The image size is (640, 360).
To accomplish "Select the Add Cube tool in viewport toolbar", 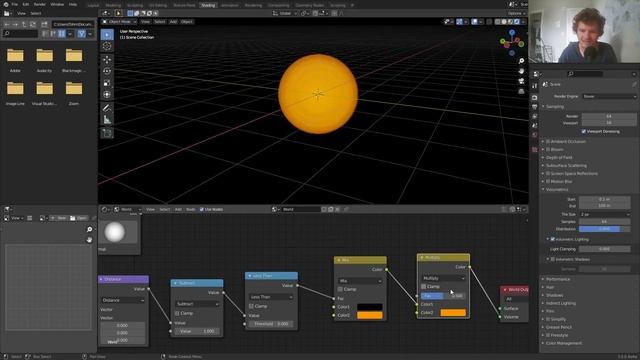I will [x=107, y=133].
